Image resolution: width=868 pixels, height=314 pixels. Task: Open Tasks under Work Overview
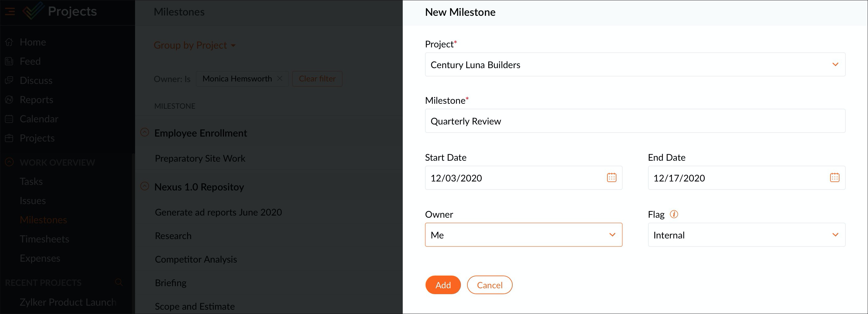[x=31, y=181]
